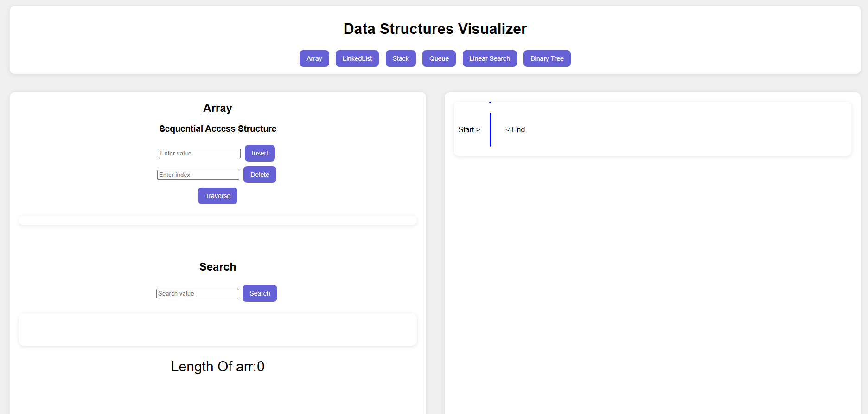
Task: Open the Linear Search tab
Action: click(x=489, y=58)
